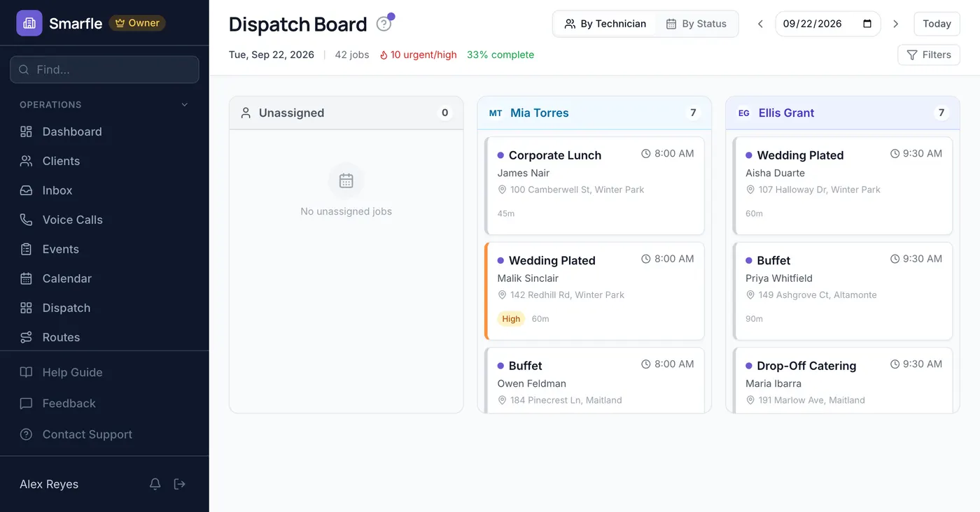Click the Smarfle logo icon
This screenshot has height=512, width=980.
(x=29, y=23)
